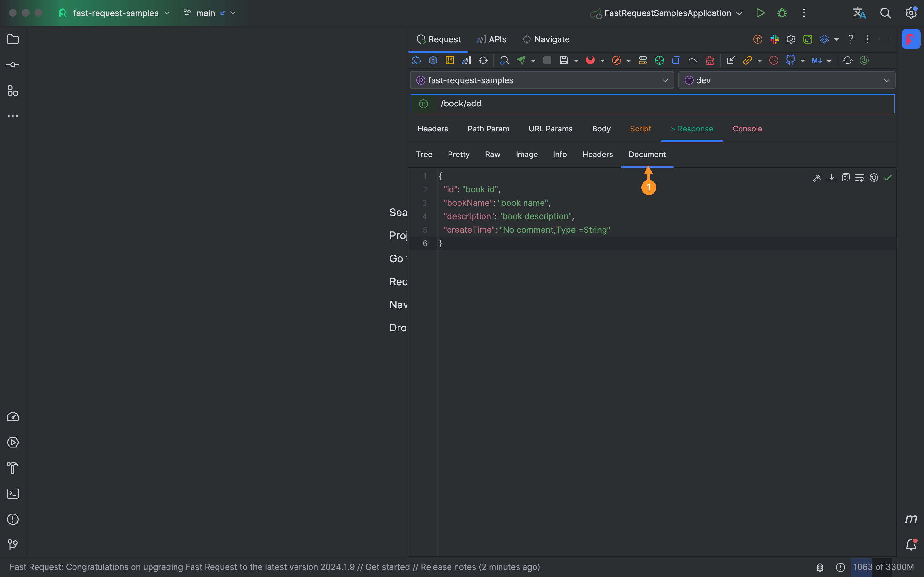The width and height of the screenshot is (924, 577).
Task: Click the save/confirm checkmark icon
Action: tap(888, 178)
